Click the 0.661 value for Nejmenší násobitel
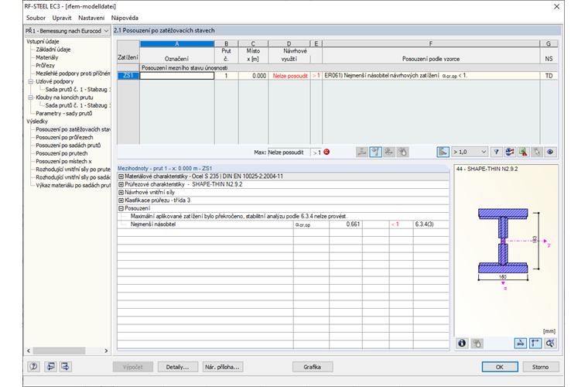 (x=345, y=224)
